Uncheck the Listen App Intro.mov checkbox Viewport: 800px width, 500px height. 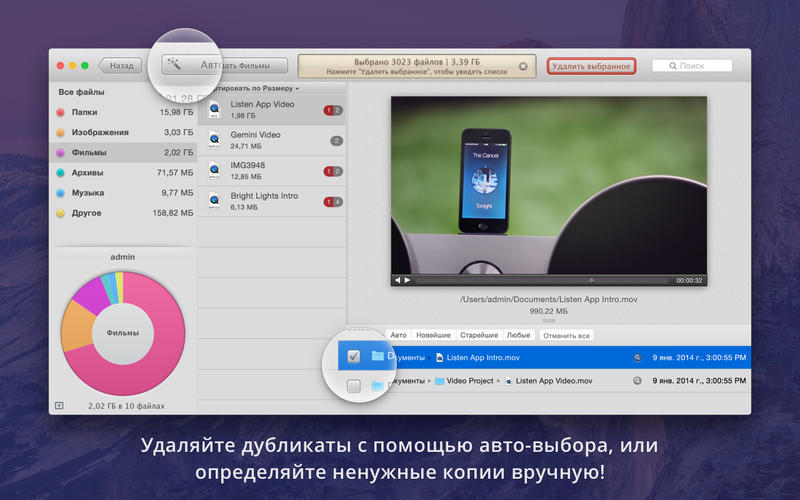tap(354, 356)
